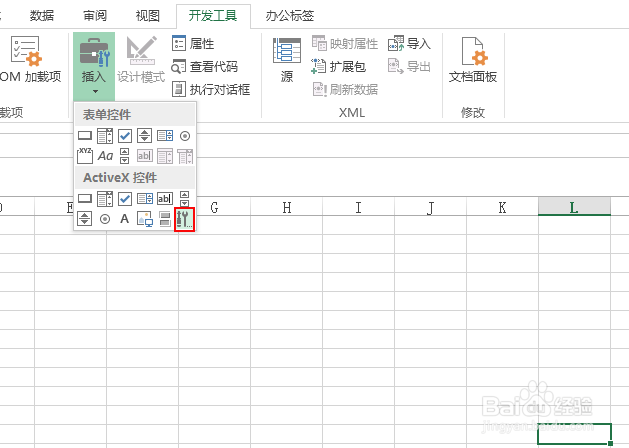Click 导入 (Import) in XML group
This screenshot has width=629, height=448.
(x=409, y=43)
